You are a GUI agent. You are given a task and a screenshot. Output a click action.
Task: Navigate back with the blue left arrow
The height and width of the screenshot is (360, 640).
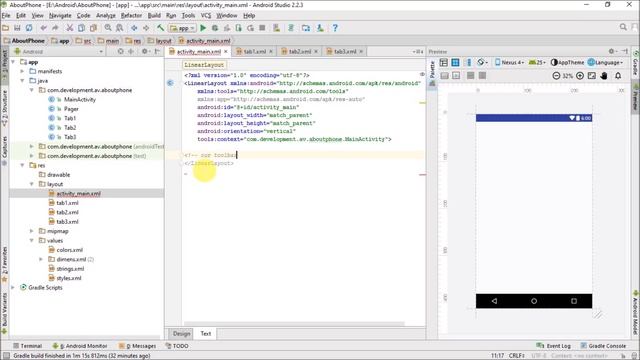coord(134,28)
